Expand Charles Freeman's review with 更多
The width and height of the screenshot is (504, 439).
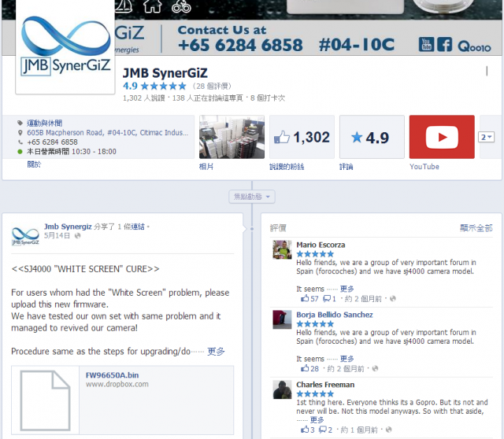(317, 420)
